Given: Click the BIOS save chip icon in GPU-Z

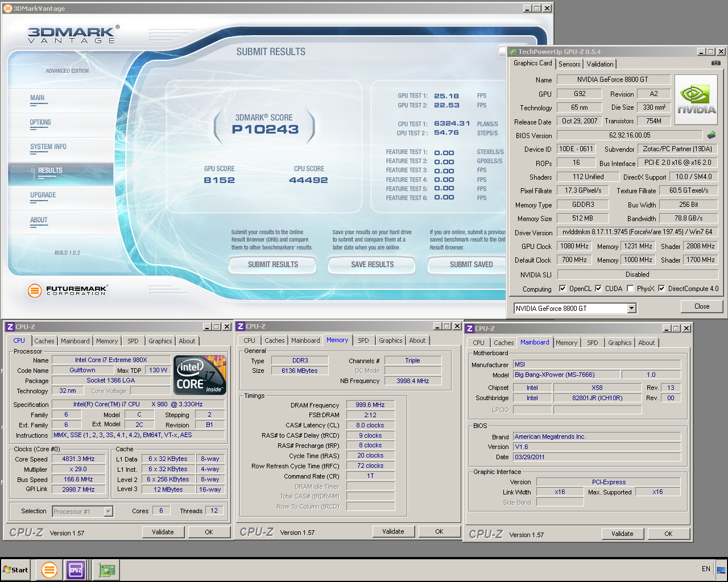Looking at the screenshot, I should coord(712,135).
